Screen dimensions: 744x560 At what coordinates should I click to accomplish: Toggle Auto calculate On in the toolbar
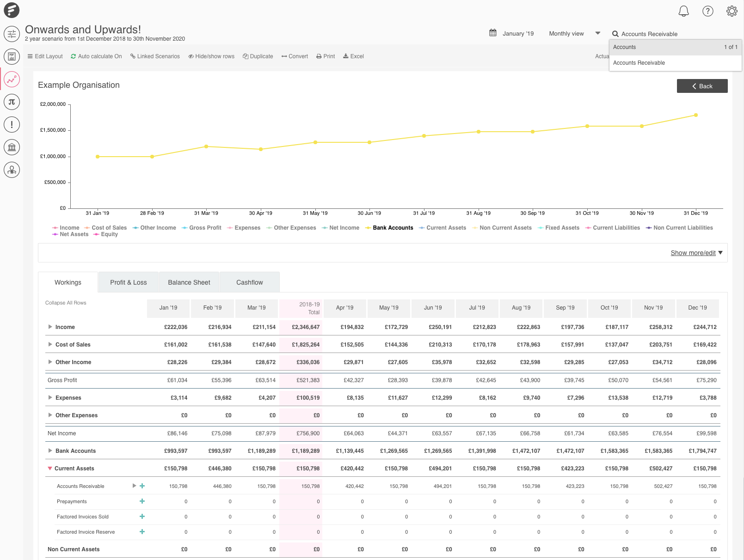click(96, 56)
